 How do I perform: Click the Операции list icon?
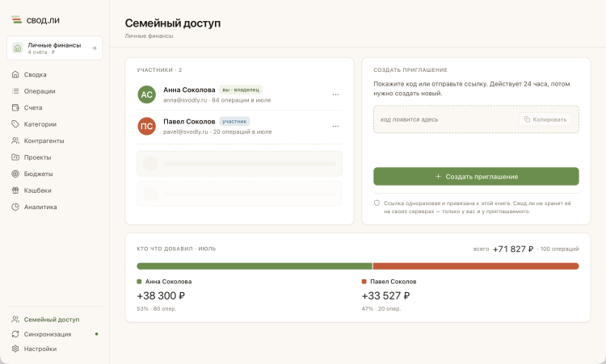(x=15, y=91)
